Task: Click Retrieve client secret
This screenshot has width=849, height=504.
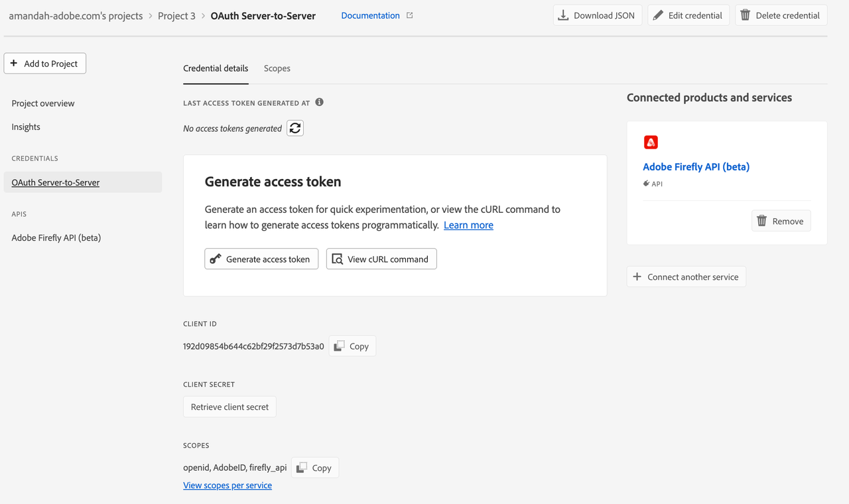Action: tap(229, 407)
